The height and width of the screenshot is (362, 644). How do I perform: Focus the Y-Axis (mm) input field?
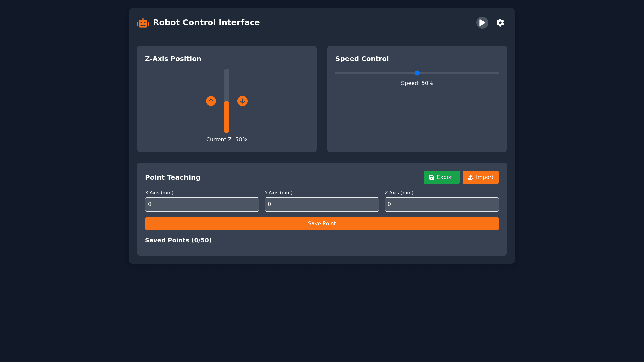[322, 204]
